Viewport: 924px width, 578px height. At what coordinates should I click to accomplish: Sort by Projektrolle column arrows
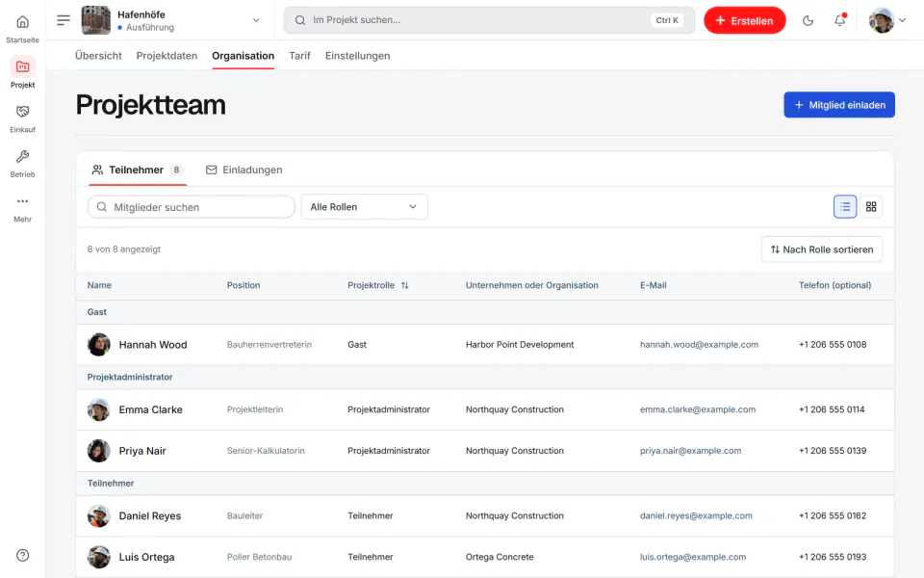405,285
